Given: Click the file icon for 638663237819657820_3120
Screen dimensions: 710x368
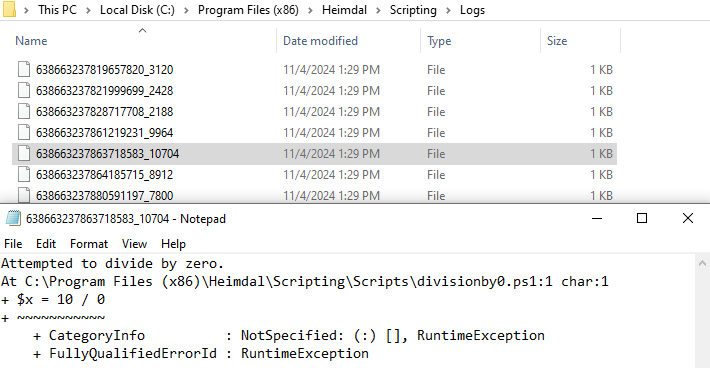Looking at the screenshot, I should click(24, 69).
